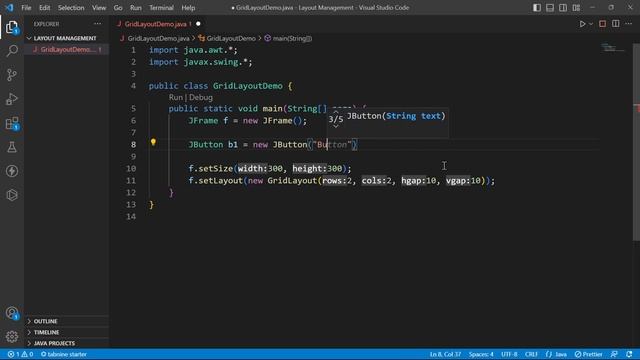Open the Edit menu
The width and height of the screenshot is (640, 360).
[x=44, y=8]
